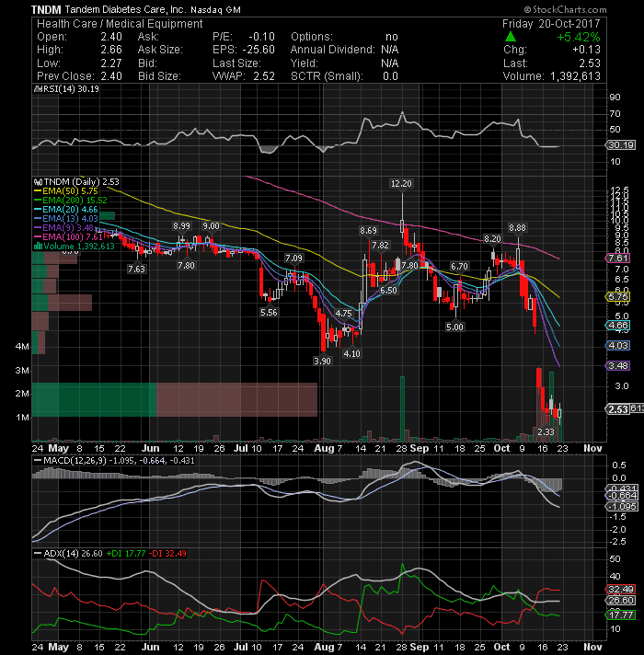Click the 3.90 low price annotation

(322, 361)
